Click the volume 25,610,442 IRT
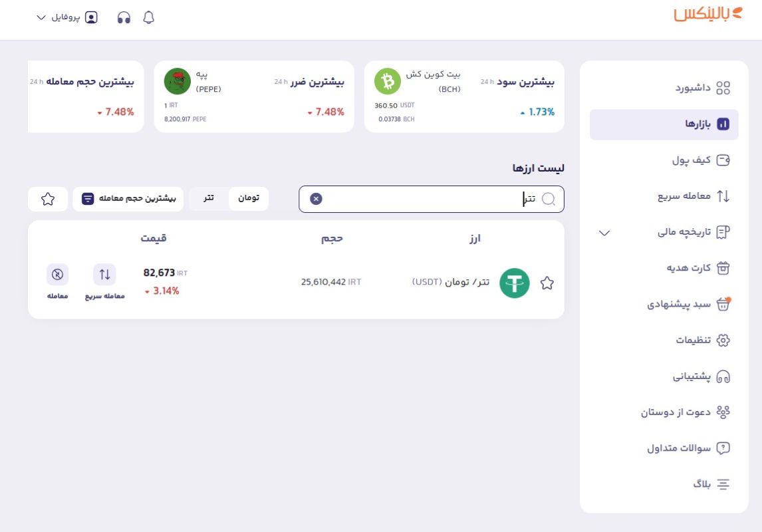 [x=331, y=282]
